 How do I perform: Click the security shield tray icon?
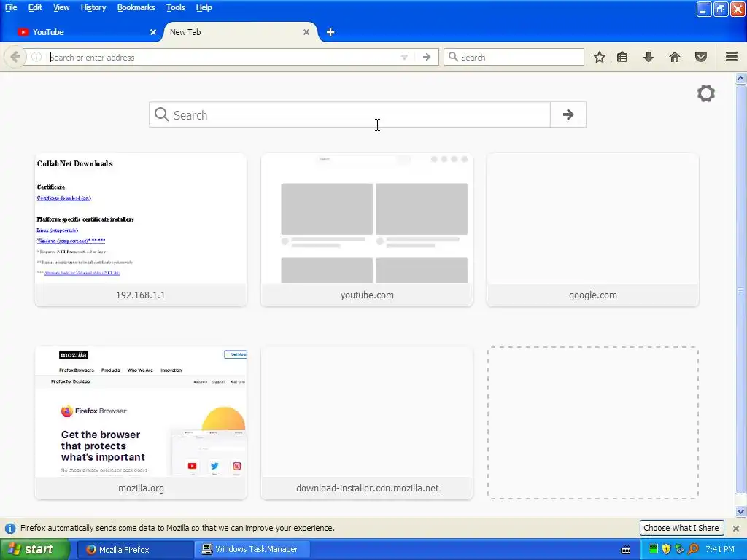666,549
